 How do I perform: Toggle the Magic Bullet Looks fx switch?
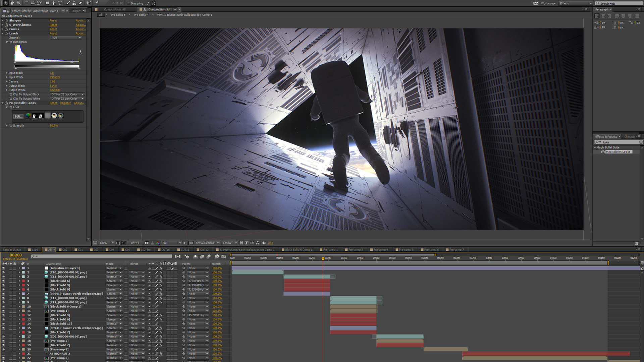pyautogui.click(x=7, y=103)
